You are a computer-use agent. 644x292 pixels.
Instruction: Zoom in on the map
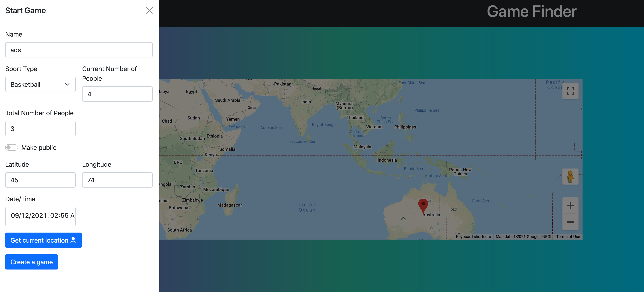(x=570, y=205)
